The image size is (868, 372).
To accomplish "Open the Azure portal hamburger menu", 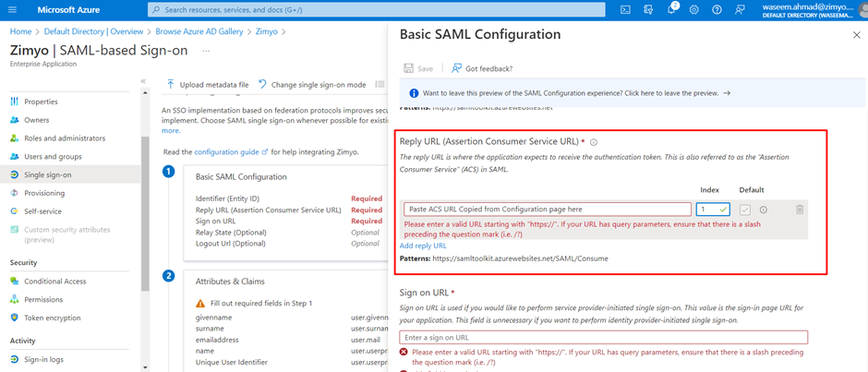I will pos(13,9).
